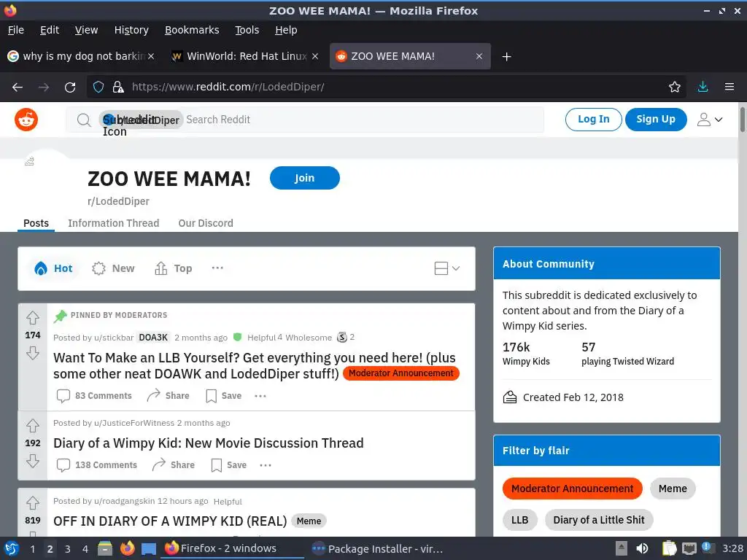
Task: Open the File menu
Action: pyautogui.click(x=16, y=30)
